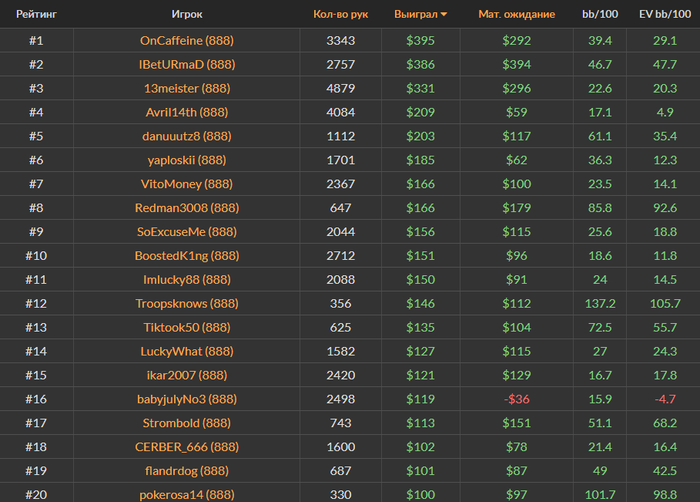The width and height of the screenshot is (700, 502).
Task: Open VitoMoney (888) player page
Action: point(187,184)
